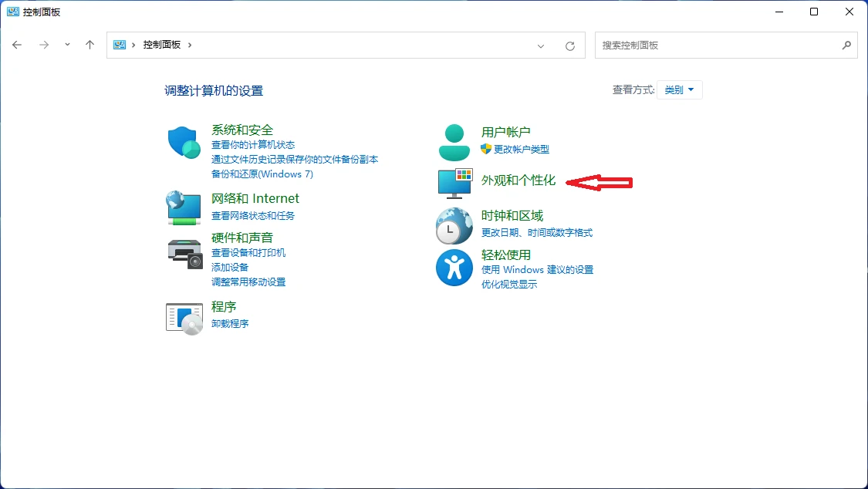The height and width of the screenshot is (489, 868).
Task: Click 更改帐户类型 link
Action: 522,150
